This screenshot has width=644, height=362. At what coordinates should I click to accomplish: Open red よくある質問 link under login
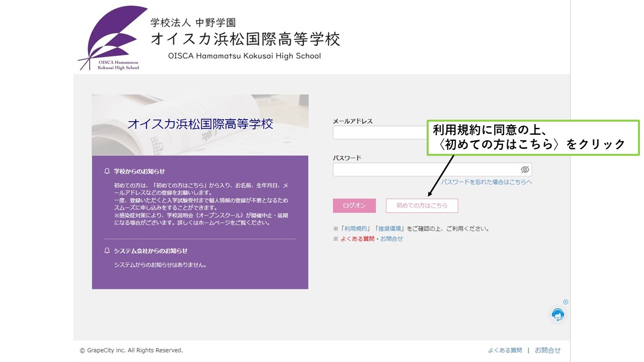coord(357,239)
